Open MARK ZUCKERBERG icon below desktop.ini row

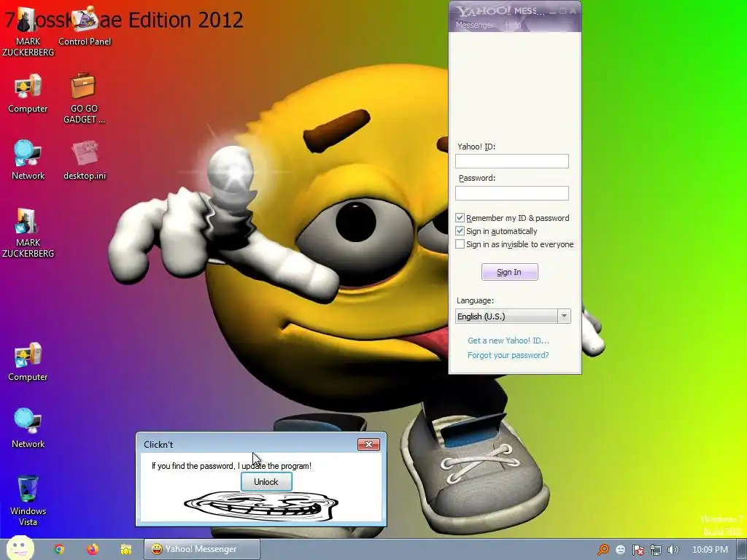(28, 233)
